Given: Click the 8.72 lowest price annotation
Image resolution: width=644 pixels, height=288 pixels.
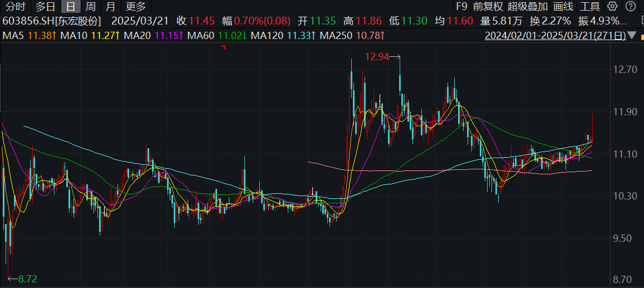Looking at the screenshot, I should pos(27,279).
